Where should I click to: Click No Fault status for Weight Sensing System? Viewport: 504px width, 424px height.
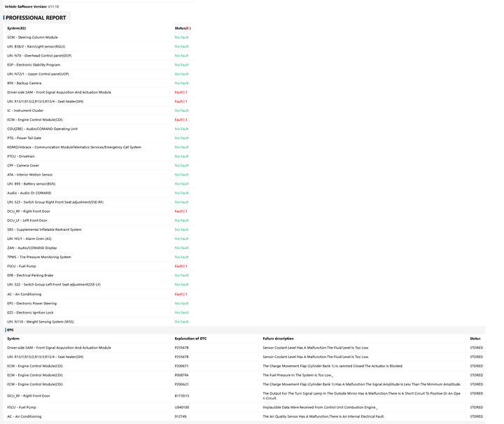[181, 322]
